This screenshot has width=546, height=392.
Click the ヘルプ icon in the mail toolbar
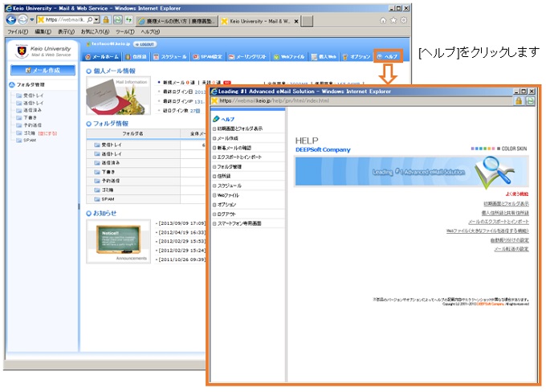[388, 57]
